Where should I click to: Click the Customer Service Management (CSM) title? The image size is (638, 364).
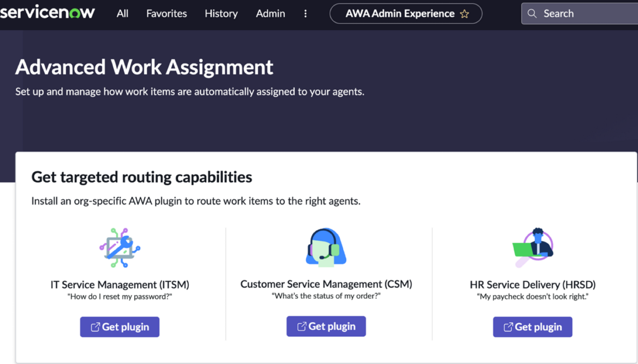coord(326,284)
